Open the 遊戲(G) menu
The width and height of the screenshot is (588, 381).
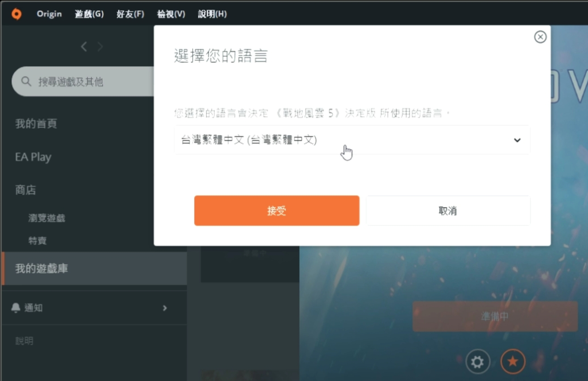click(x=89, y=14)
